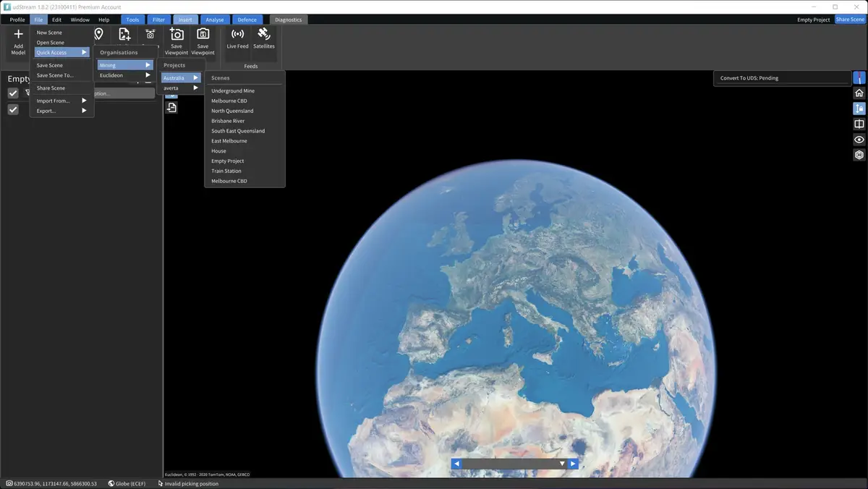Open the Edit menu
Image resolution: width=868 pixels, height=489 pixels.
coord(56,20)
